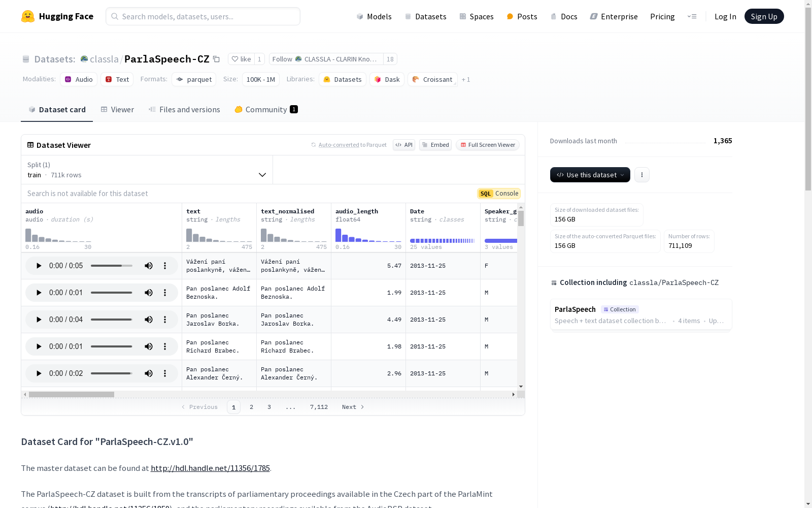Play the Adolf Beznoska audio clip
Screen dimensions: 812x508
(x=39, y=293)
